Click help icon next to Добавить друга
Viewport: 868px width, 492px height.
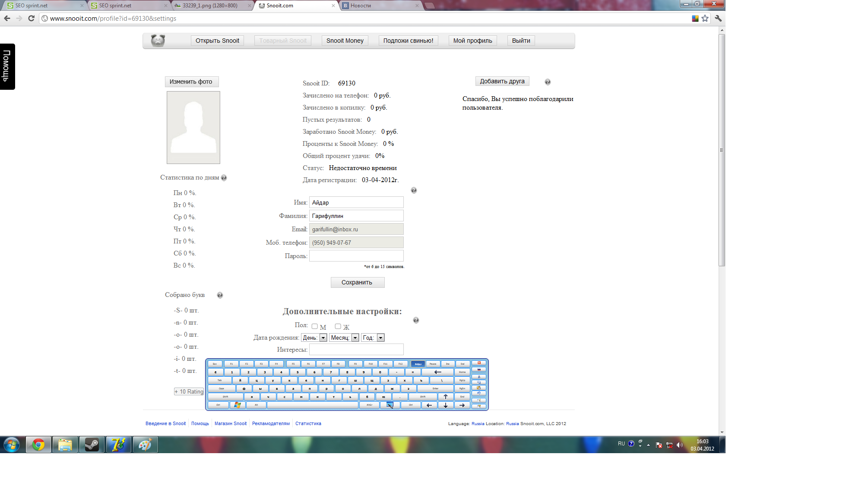click(548, 82)
